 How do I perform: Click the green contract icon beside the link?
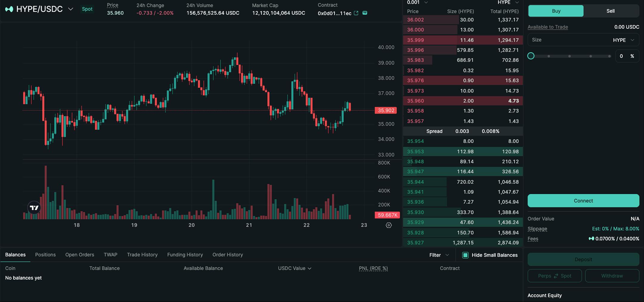[x=365, y=13]
